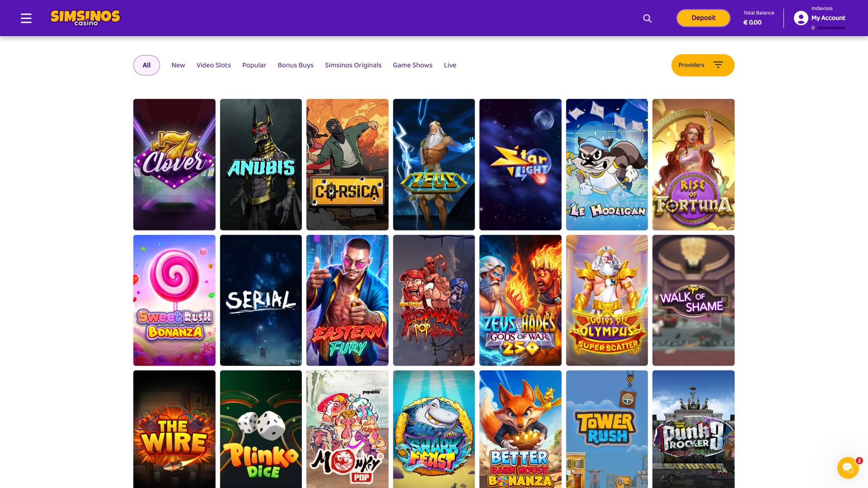This screenshot has height=488, width=868.
Task: Open the Providers filter dropdown
Action: 703,65
